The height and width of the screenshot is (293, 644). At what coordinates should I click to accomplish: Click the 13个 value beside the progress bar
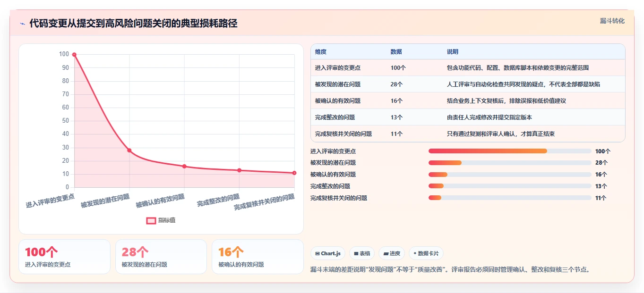[x=601, y=186]
